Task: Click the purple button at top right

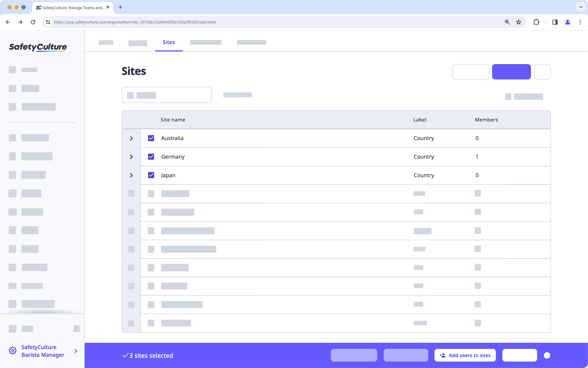Action: coord(511,71)
